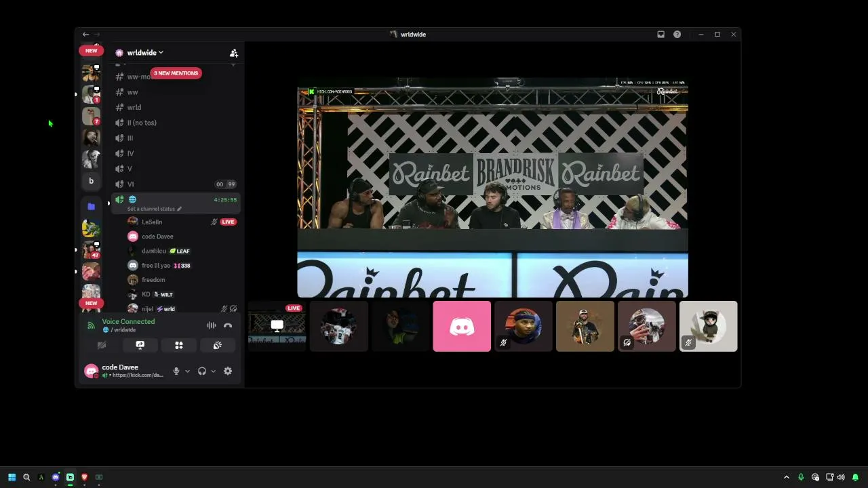
Task: Open volume control in system tray
Action: [841, 477]
